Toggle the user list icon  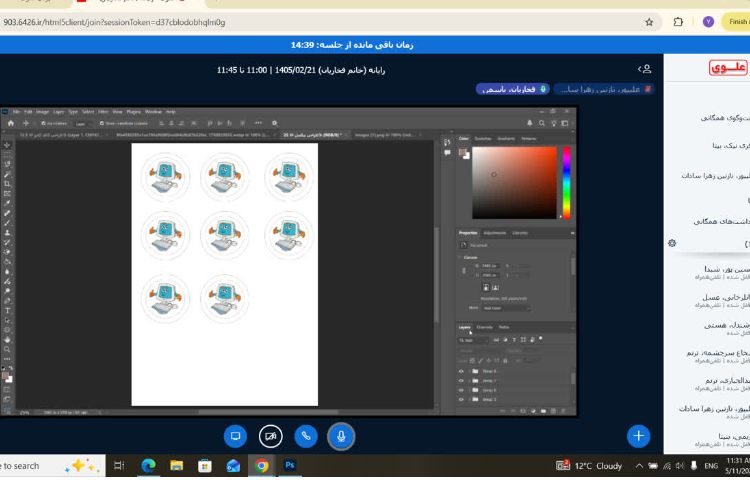[x=645, y=69]
